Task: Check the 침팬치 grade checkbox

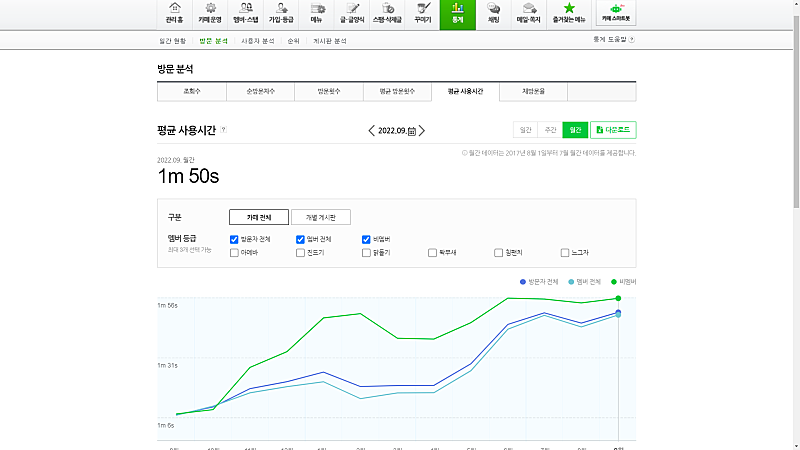Action: (498, 253)
